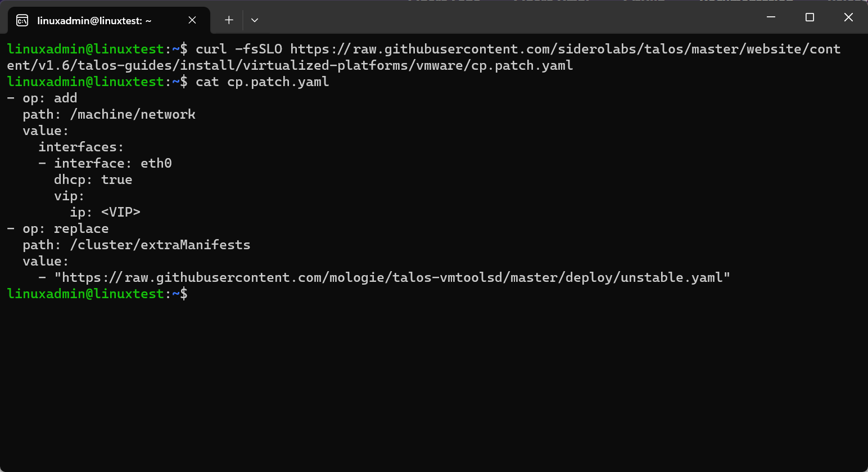The width and height of the screenshot is (868, 472).
Task: Minimize the terminal window
Action: pyautogui.click(x=771, y=17)
